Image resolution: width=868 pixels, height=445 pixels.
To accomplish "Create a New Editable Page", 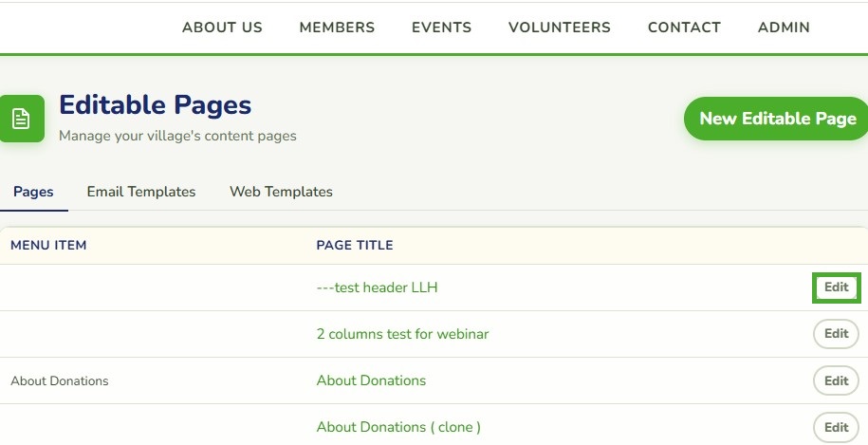I will [776, 119].
